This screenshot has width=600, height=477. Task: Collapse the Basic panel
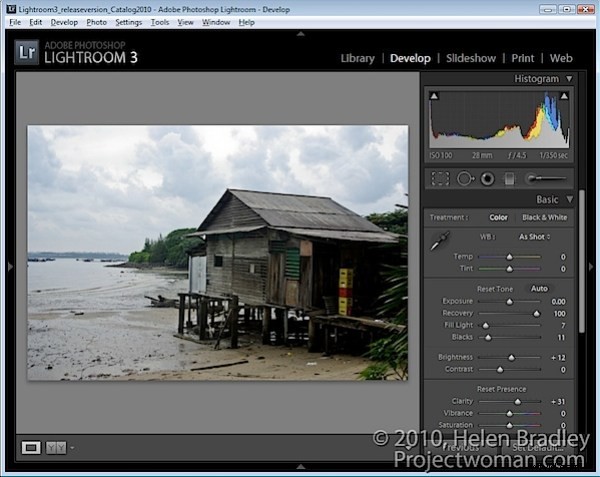click(570, 199)
